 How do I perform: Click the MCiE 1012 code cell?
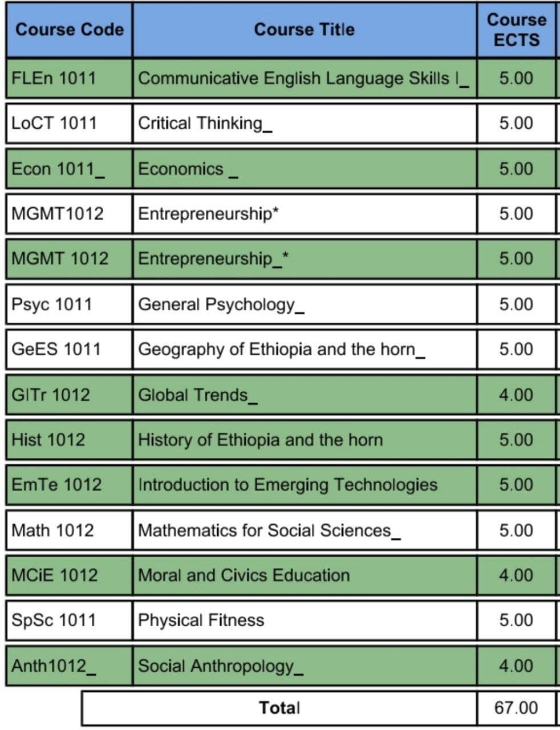coord(69,575)
